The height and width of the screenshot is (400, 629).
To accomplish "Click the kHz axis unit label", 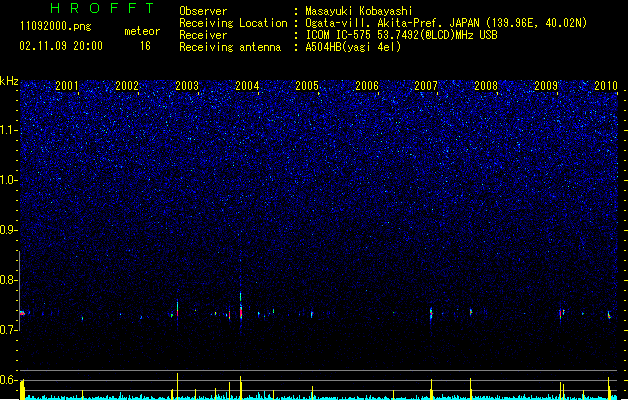I will click(9, 81).
